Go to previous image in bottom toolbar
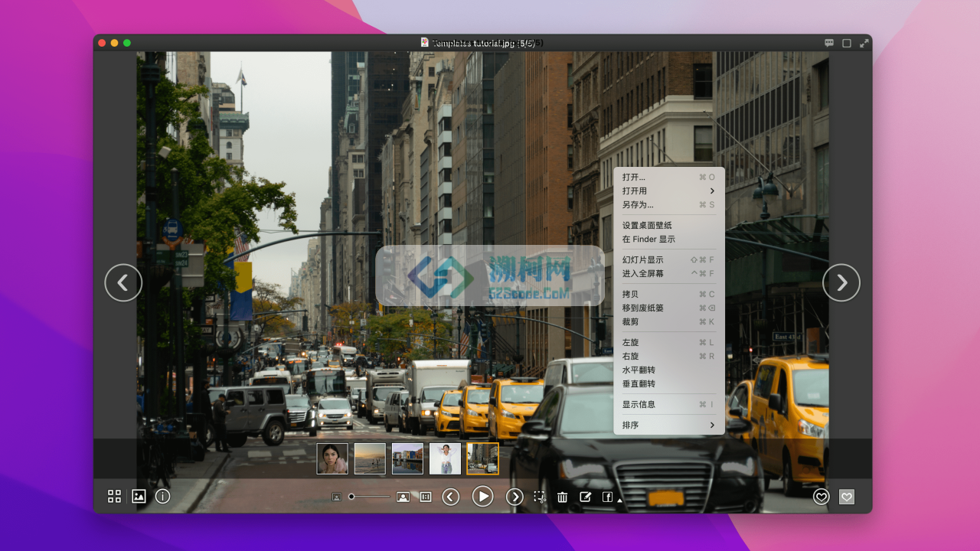The image size is (980, 551). (x=451, y=497)
